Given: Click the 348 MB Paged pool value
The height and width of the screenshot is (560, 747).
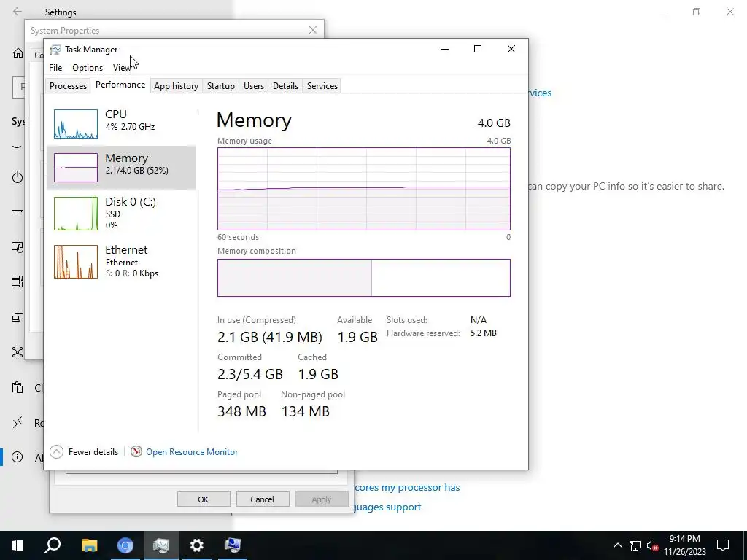Looking at the screenshot, I should tap(241, 411).
